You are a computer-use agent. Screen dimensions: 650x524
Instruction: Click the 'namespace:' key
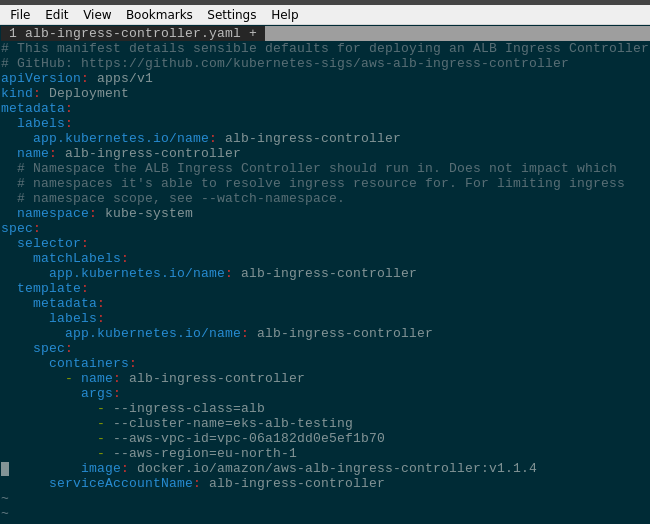point(56,213)
